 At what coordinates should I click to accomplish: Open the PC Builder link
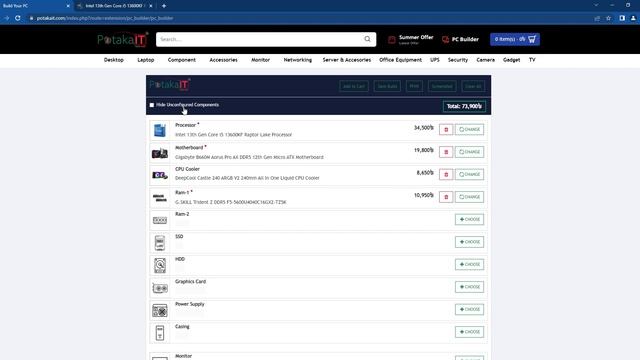(460, 39)
